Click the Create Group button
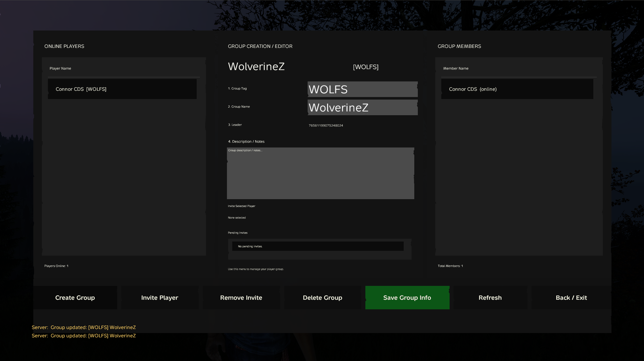 click(75, 297)
